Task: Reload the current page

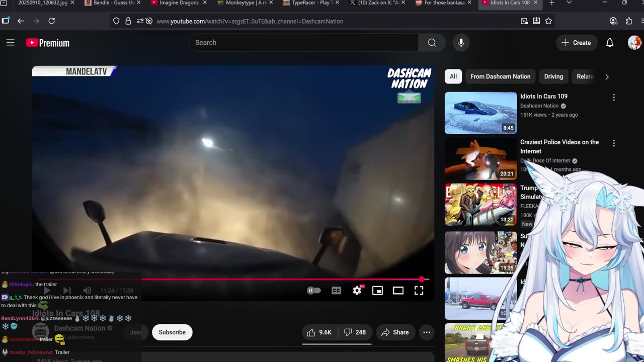Action: [x=51, y=21]
